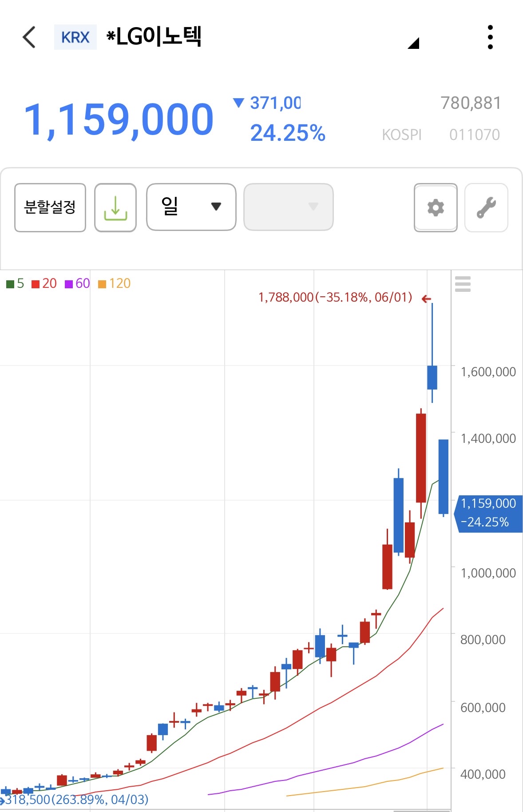The image size is (523, 812).
Task: Select the 120-day moving average legend
Action: coord(114,283)
